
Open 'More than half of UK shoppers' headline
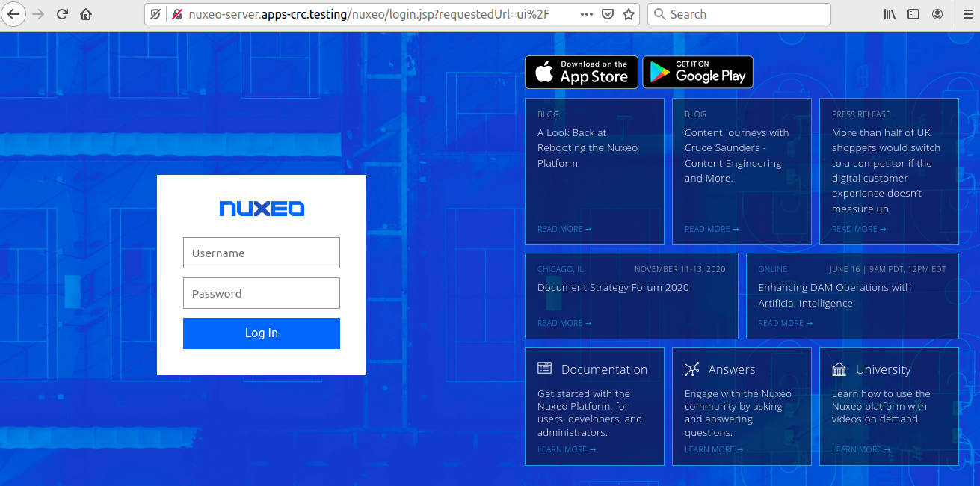(x=886, y=170)
